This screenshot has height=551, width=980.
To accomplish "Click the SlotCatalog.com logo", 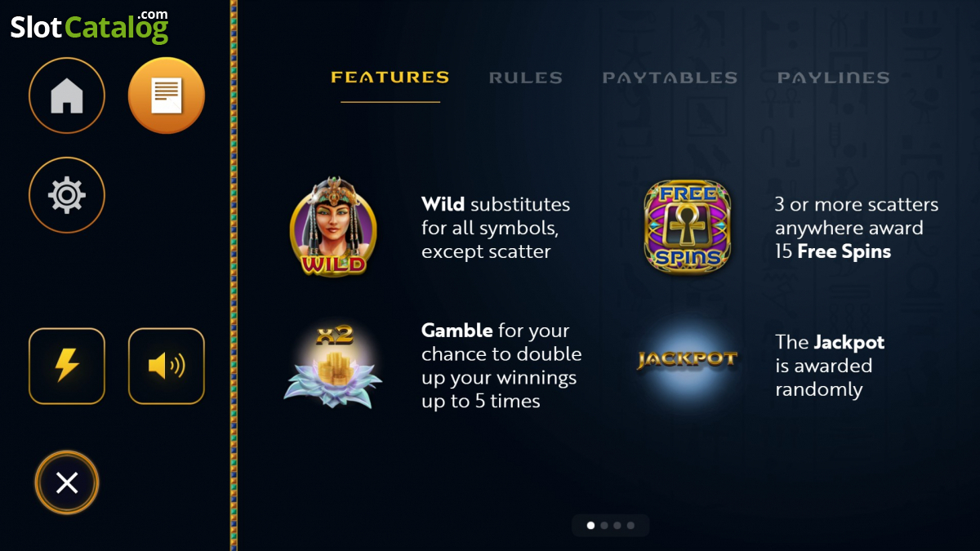I will (90, 26).
